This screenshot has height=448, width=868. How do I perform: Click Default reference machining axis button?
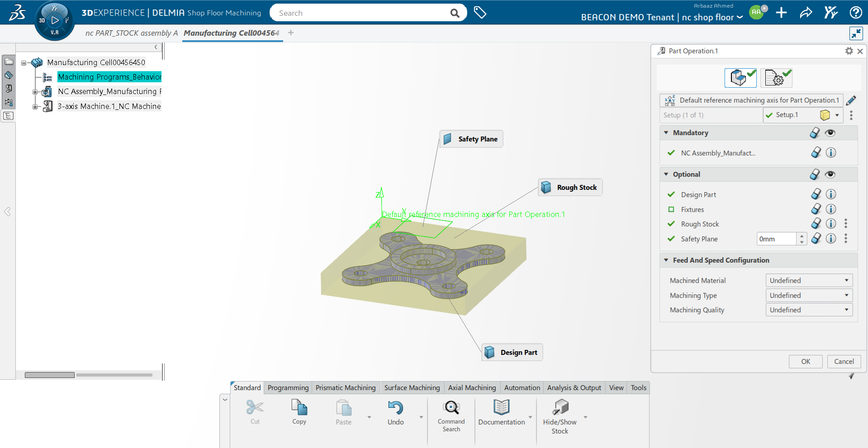tap(751, 100)
